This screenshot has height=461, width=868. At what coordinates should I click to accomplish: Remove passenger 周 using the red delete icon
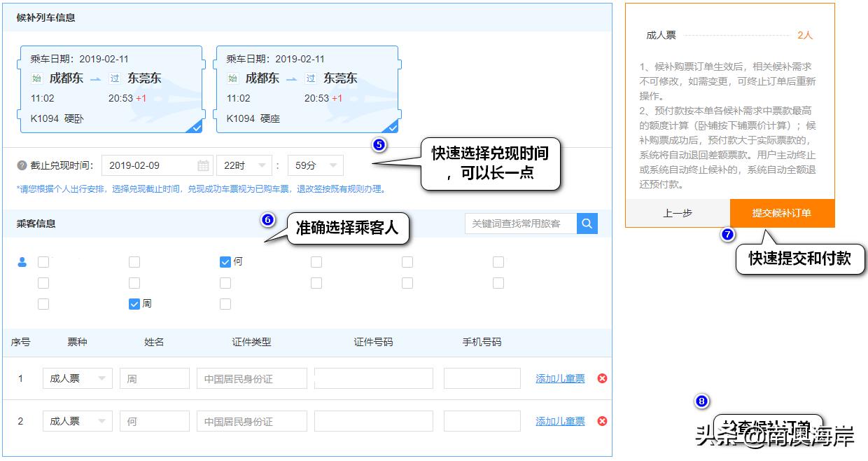pos(602,378)
